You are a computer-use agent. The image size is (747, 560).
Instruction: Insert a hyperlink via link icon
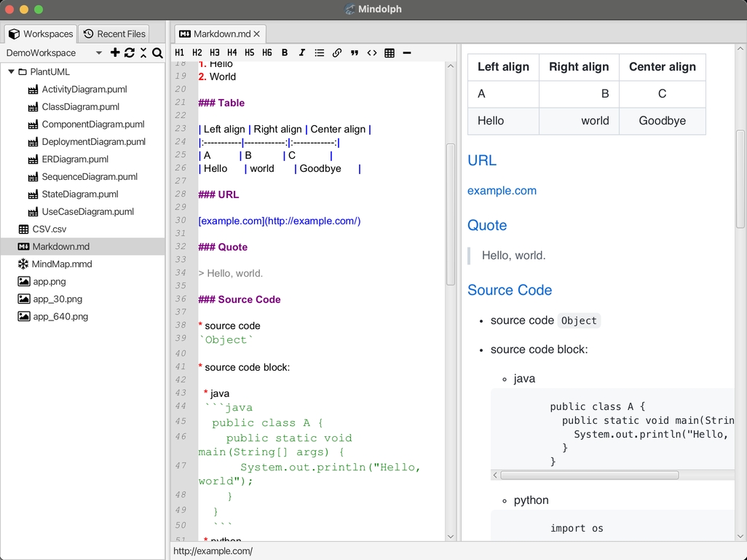[x=337, y=52]
